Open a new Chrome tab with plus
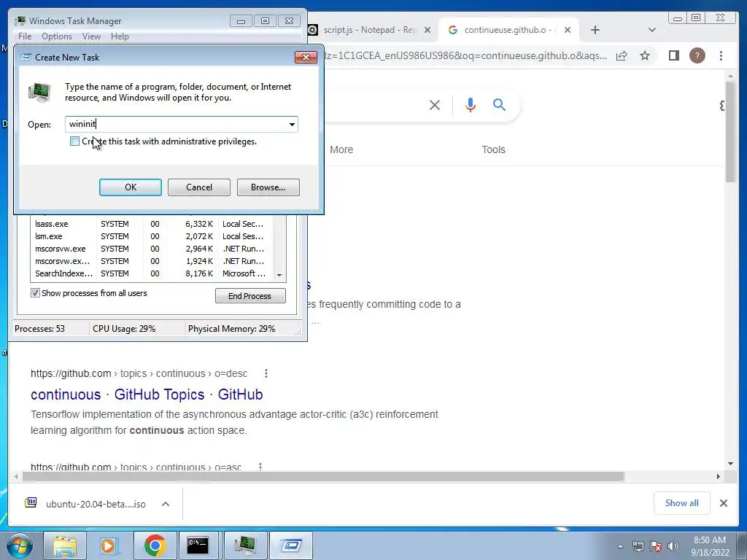The width and height of the screenshot is (747, 560). point(595,30)
